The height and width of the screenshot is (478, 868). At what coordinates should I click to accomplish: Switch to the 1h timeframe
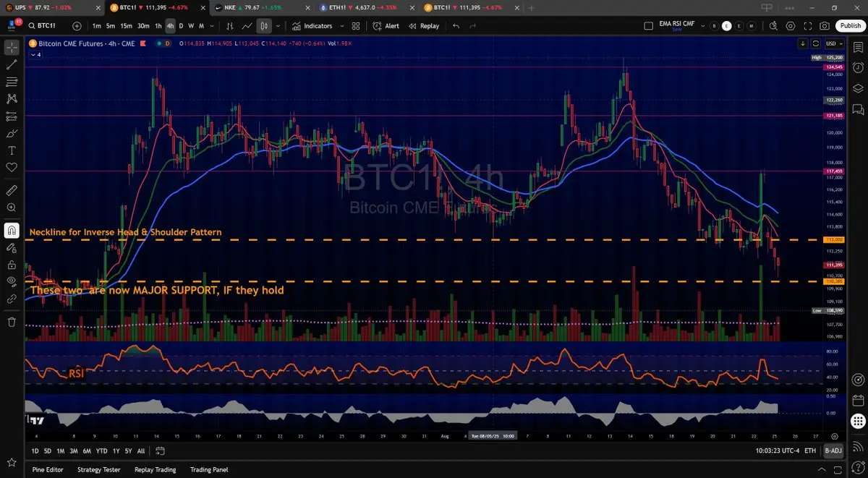(158, 26)
